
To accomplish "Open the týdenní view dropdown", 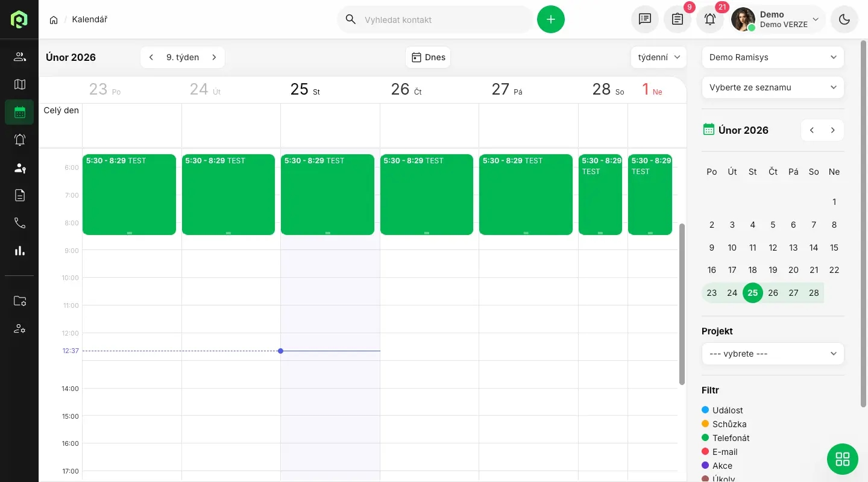I will [x=659, y=57].
